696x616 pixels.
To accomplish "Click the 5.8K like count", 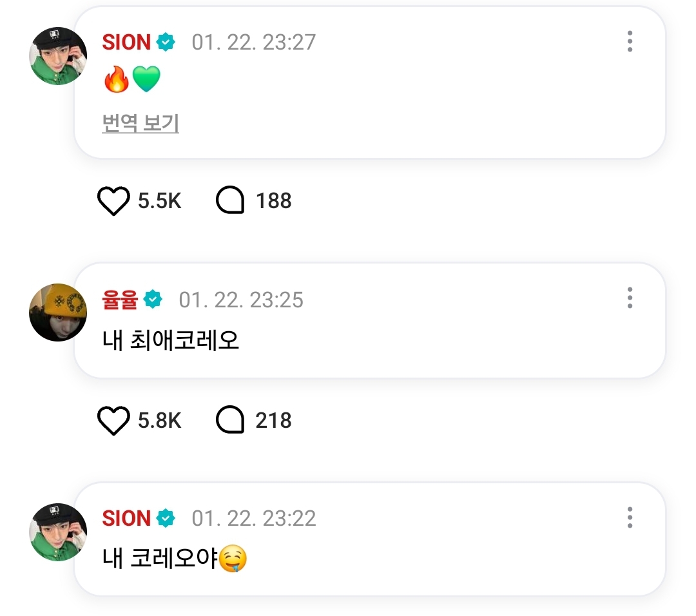I will pos(160,421).
